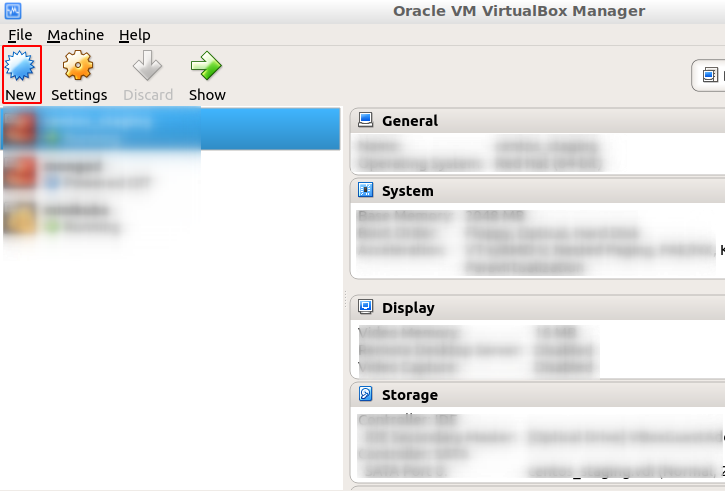
Task: Select the highlighted first VM in list
Action: [x=170, y=128]
